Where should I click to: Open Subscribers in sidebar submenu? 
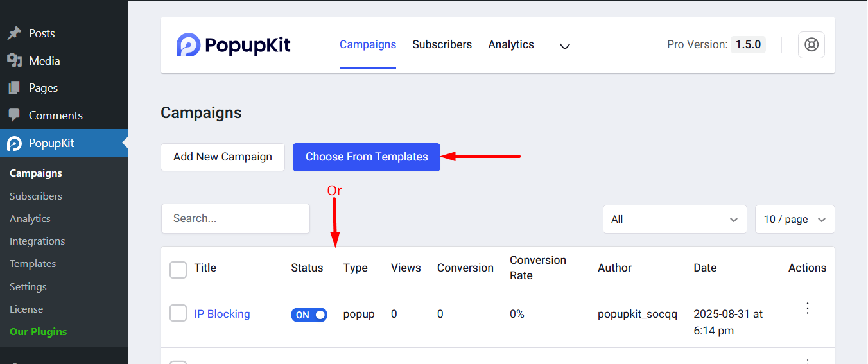[36, 196]
